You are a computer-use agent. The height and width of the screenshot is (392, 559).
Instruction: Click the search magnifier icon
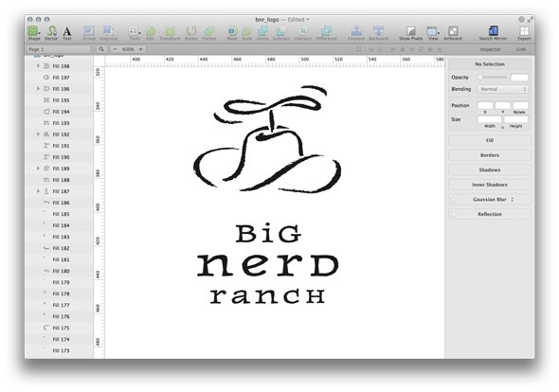[101, 49]
